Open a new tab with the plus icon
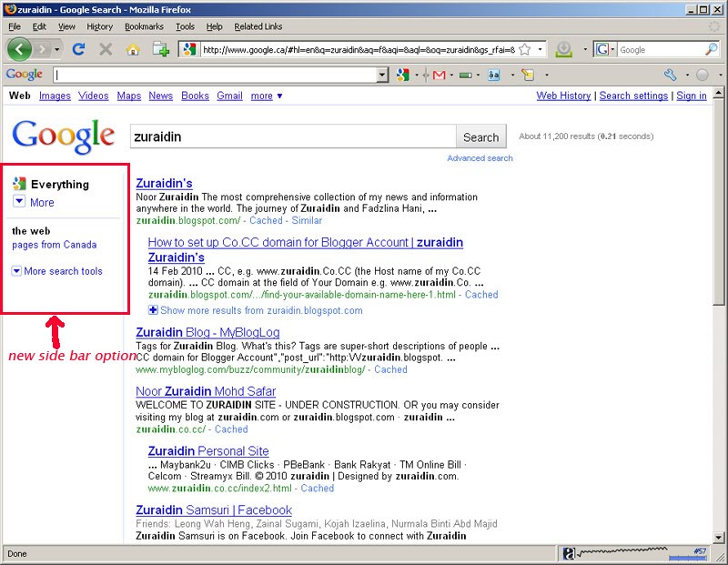 (x=161, y=49)
